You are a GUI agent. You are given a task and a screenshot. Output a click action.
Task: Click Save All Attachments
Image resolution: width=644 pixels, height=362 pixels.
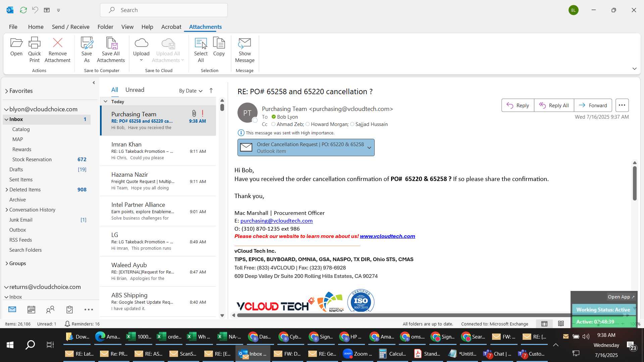(111, 50)
